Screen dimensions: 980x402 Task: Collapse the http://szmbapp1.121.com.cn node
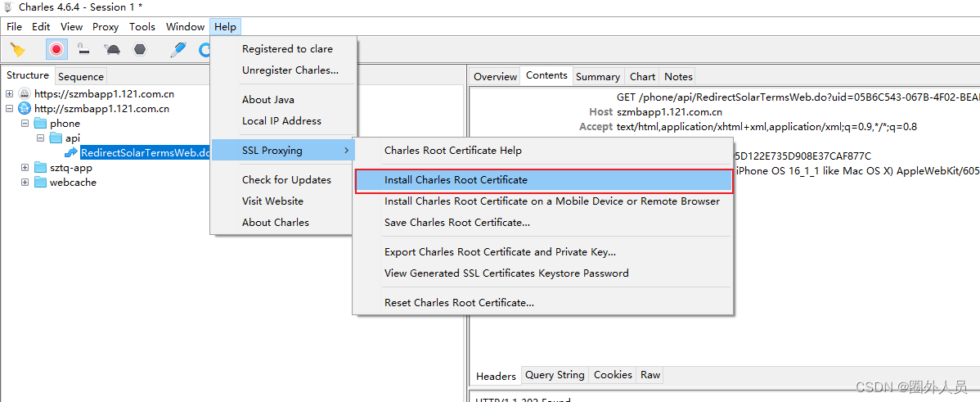click(x=9, y=109)
